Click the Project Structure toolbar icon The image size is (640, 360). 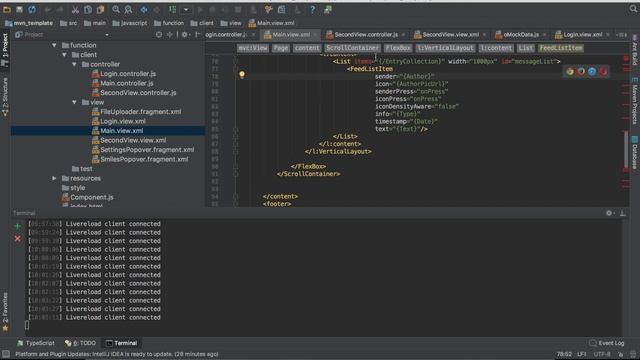[x=282, y=9]
